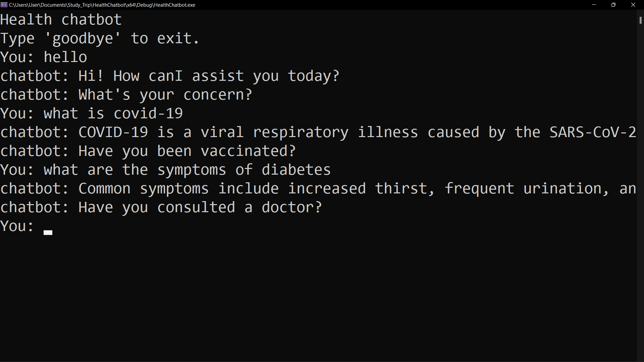644x362 pixels.
Task: Click the vertical scrollbar thumb
Action: (640, 20)
